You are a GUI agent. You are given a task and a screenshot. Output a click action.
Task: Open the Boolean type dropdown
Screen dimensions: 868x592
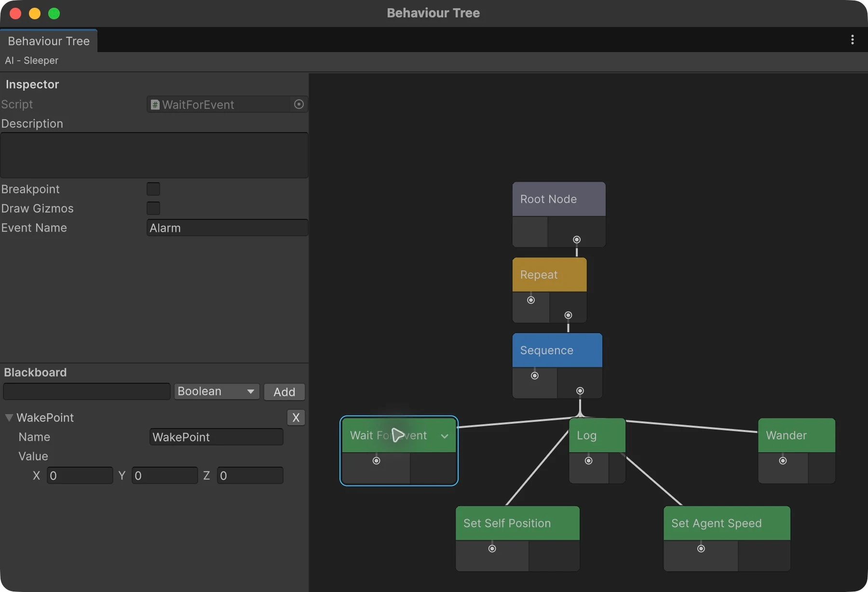[217, 391]
